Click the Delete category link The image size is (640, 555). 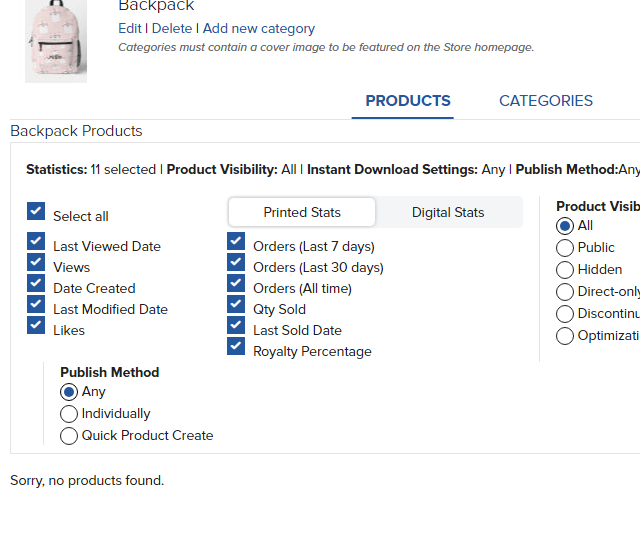[x=172, y=29]
